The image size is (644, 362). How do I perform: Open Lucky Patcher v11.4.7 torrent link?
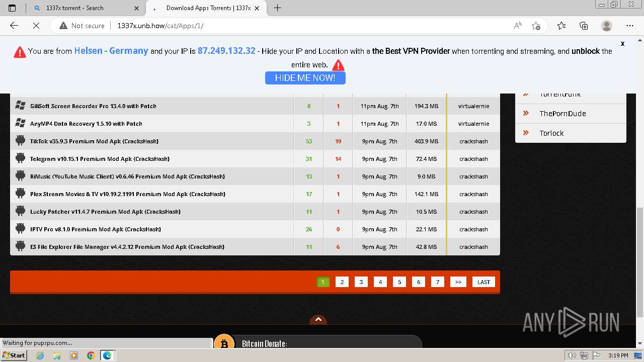(x=106, y=212)
